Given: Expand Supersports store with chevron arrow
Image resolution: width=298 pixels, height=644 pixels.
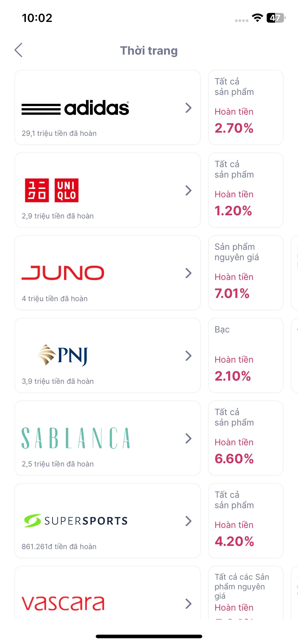Looking at the screenshot, I should [188, 521].
